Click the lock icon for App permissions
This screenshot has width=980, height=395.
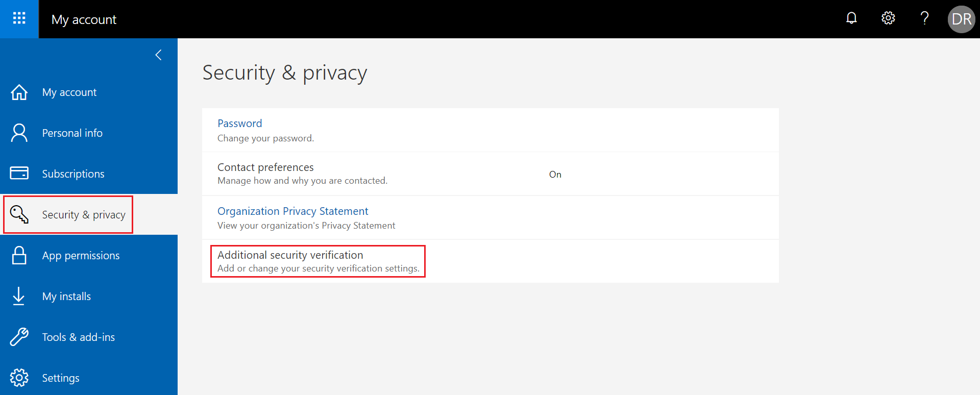(x=19, y=255)
